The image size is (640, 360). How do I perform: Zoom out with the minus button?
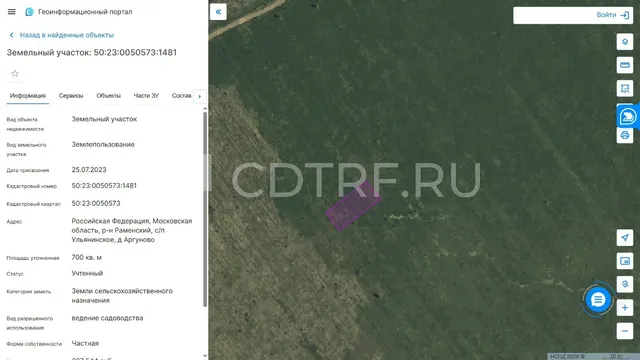pyautogui.click(x=624, y=331)
